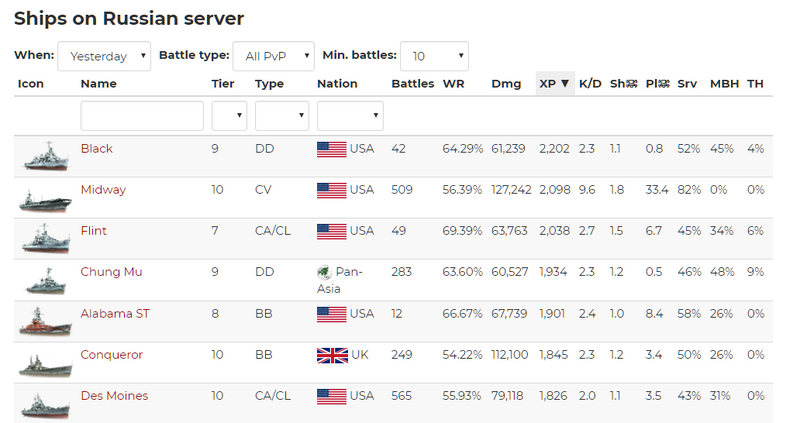
Task: Click the Des Moines ship icon
Action: [45, 405]
